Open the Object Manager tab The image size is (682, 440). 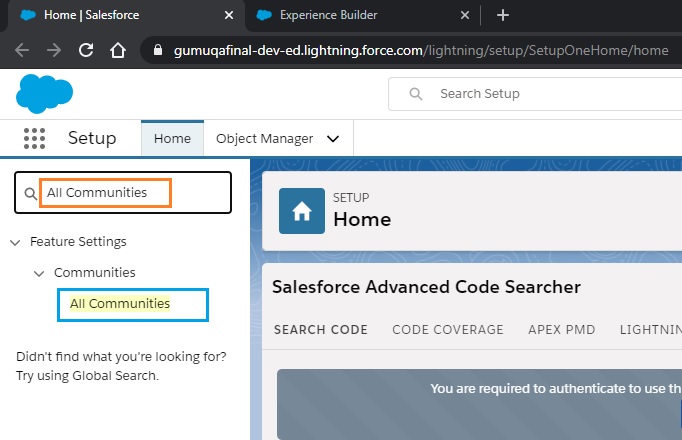click(264, 139)
